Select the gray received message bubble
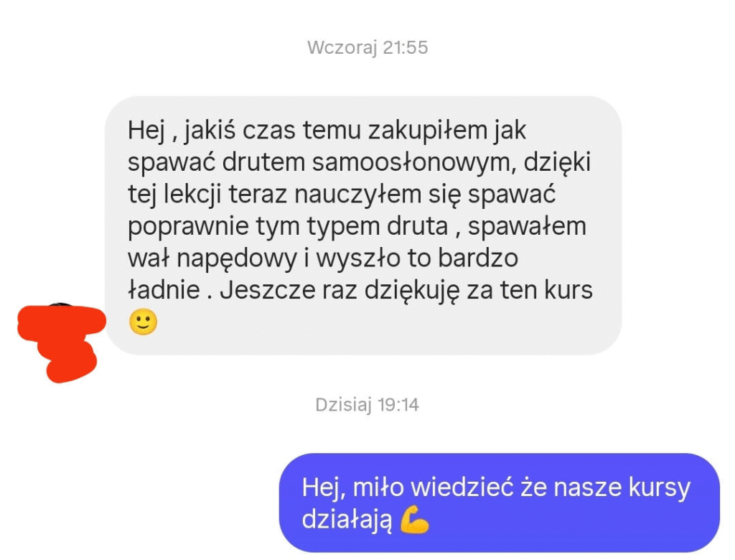The width and height of the screenshot is (735, 560). tap(363, 225)
